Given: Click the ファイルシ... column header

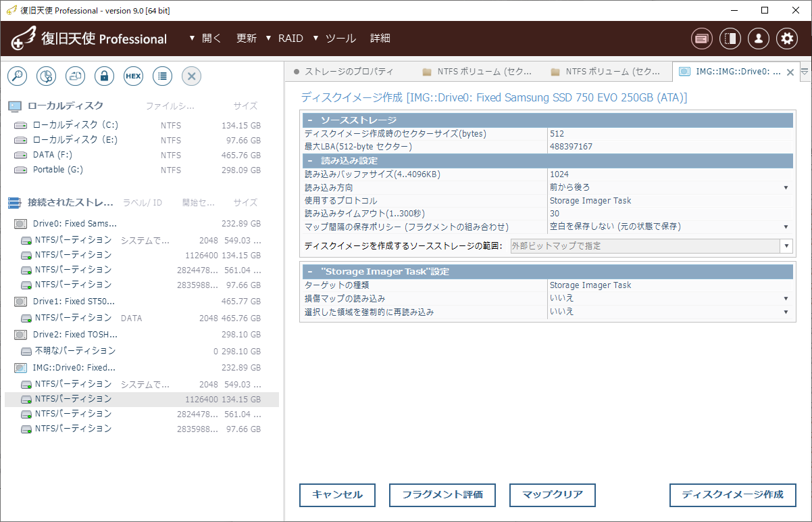Looking at the screenshot, I should [170, 105].
